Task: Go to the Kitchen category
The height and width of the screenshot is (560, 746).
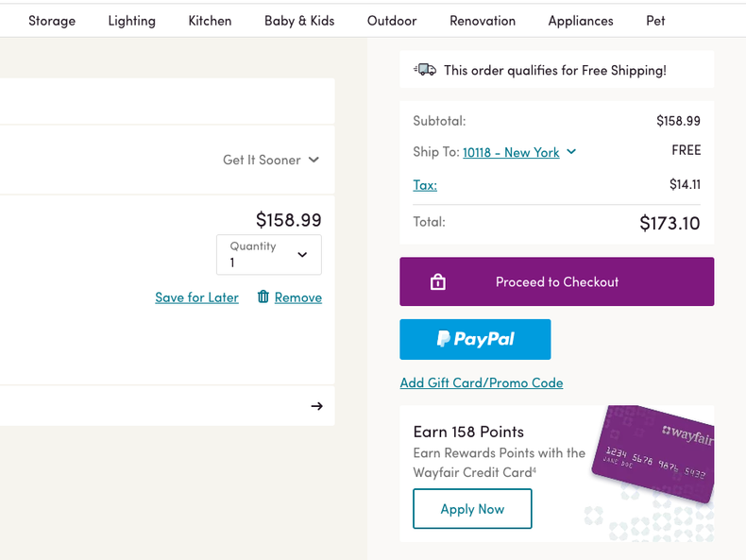Action: tap(210, 21)
